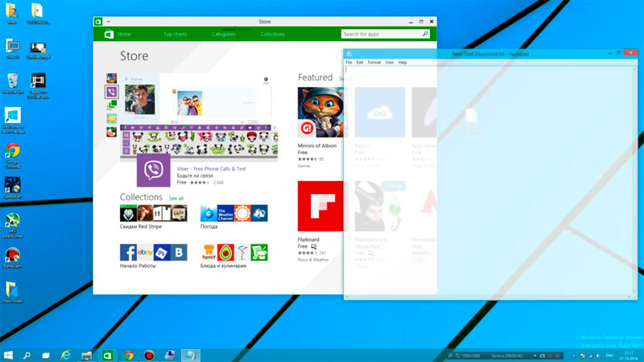644x362 pixels.
Task: Select the last spotlight sidebar thumbnail
Action: (x=111, y=132)
